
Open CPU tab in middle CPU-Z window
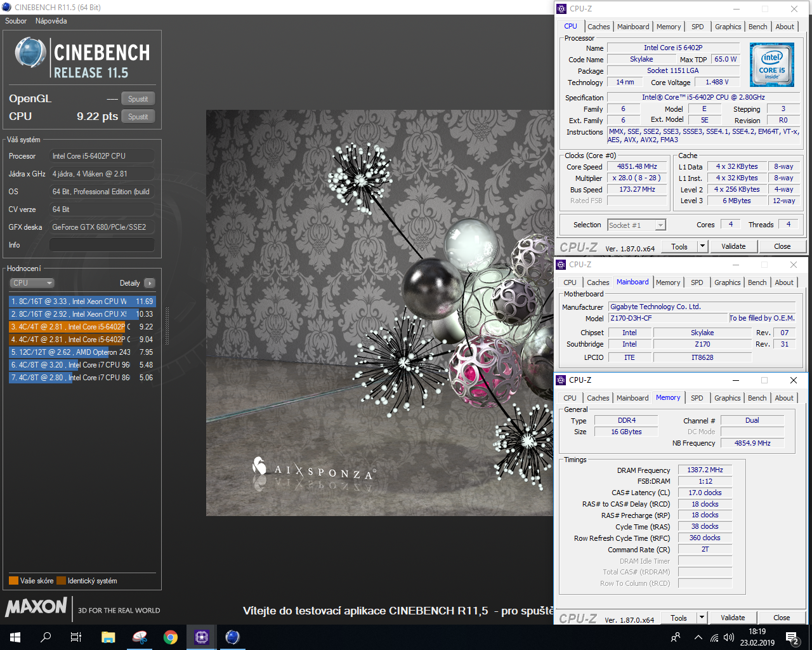(570, 282)
